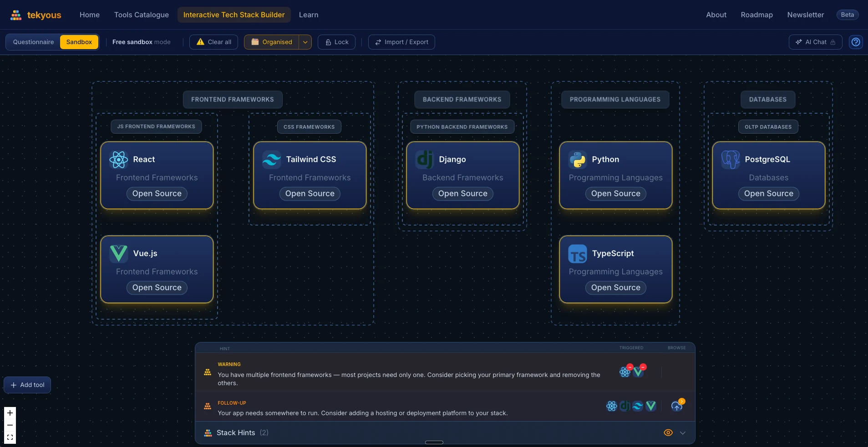Image resolution: width=868 pixels, height=447 pixels.
Task: Click React icon in the warning hint
Action: click(x=625, y=372)
